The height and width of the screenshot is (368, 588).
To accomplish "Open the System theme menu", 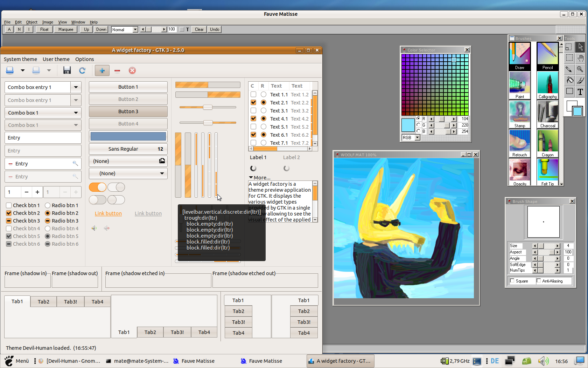I will click(20, 59).
